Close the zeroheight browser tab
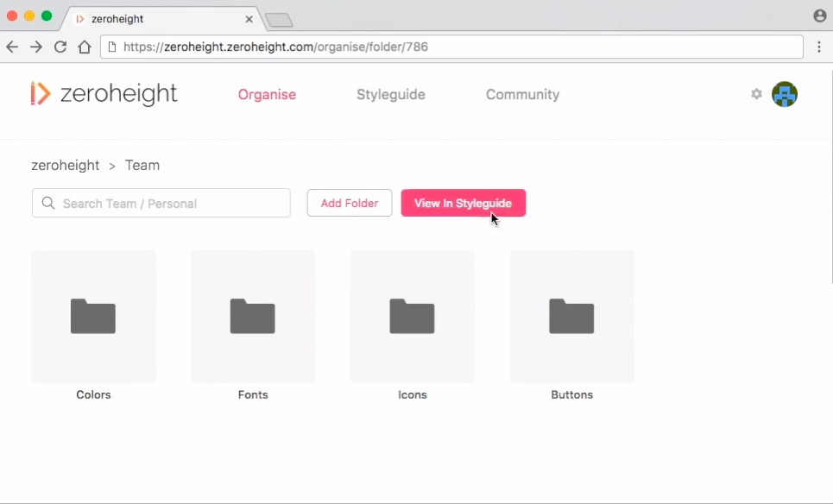 tap(249, 19)
